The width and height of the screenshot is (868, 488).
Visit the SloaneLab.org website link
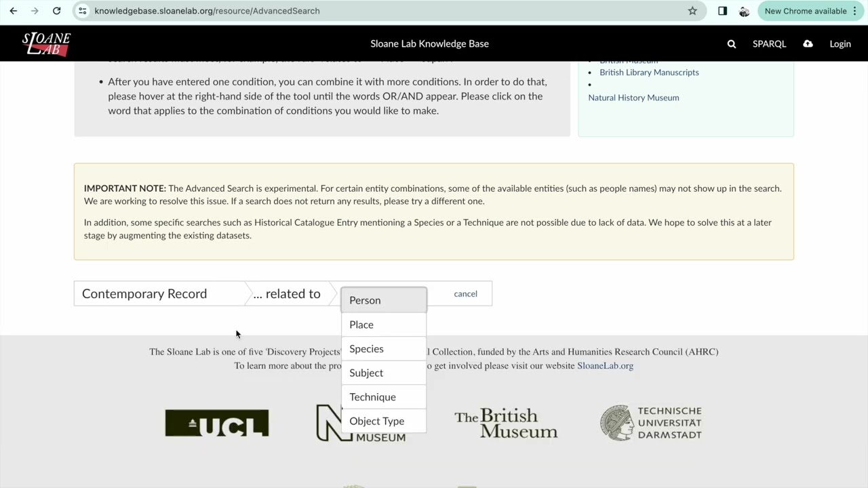tap(605, 365)
